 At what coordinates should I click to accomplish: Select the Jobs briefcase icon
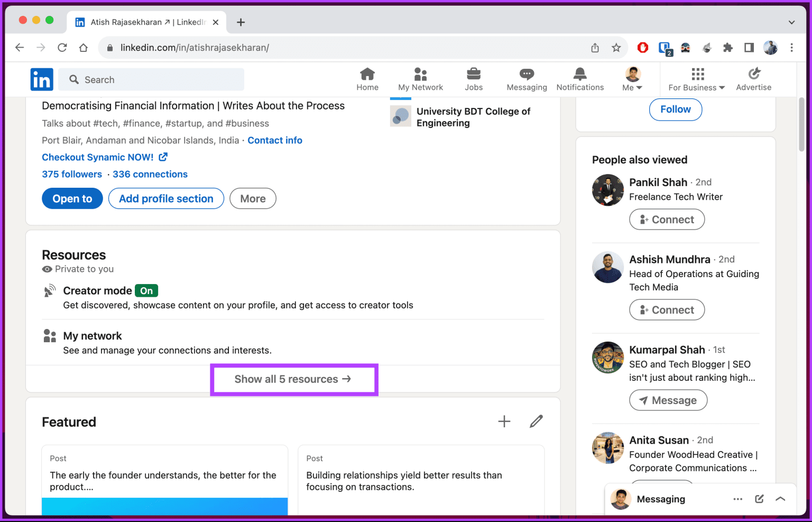[474, 75]
